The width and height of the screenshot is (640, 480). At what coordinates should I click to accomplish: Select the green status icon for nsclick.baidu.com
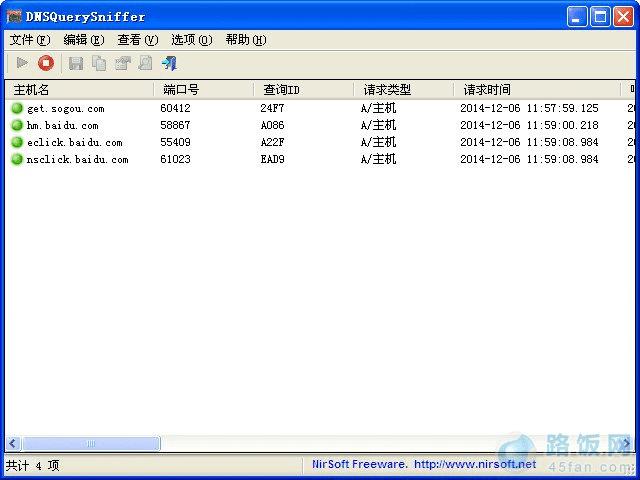pyautogui.click(x=17, y=159)
